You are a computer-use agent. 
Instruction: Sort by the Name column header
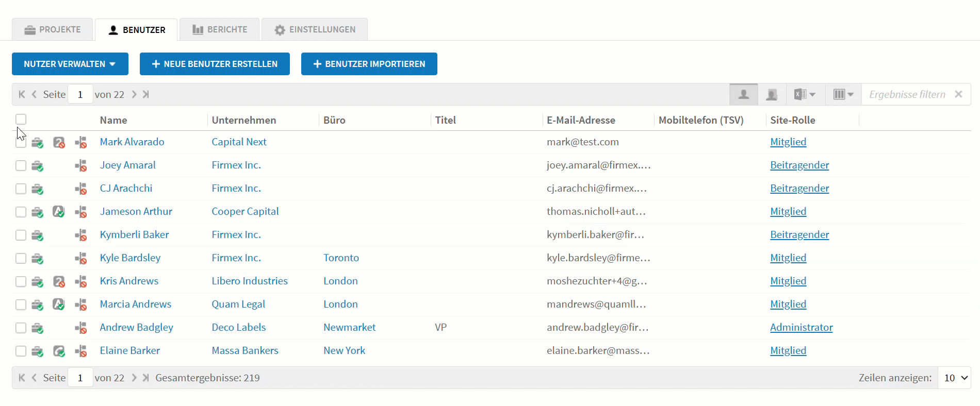(113, 120)
